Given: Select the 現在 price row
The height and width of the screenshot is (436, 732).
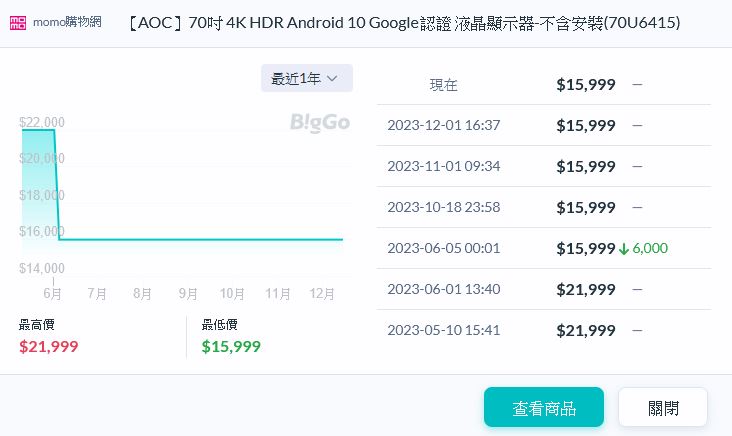Looking at the screenshot, I should click(543, 85).
